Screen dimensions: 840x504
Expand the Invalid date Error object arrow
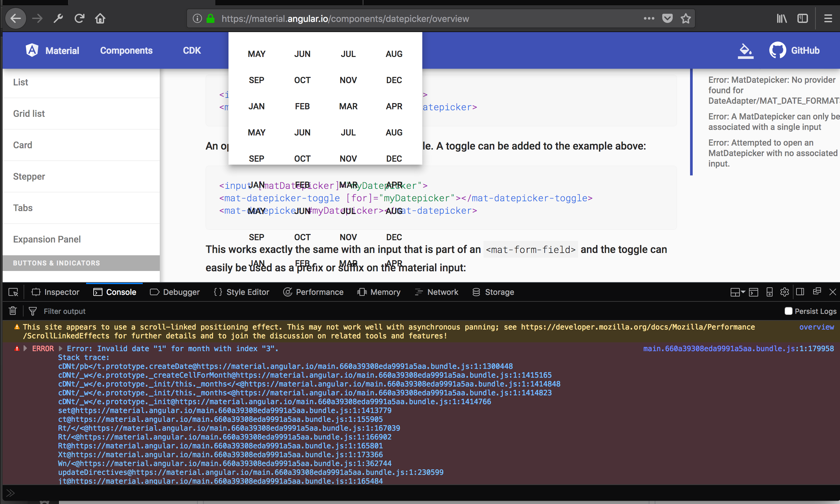[x=61, y=349]
